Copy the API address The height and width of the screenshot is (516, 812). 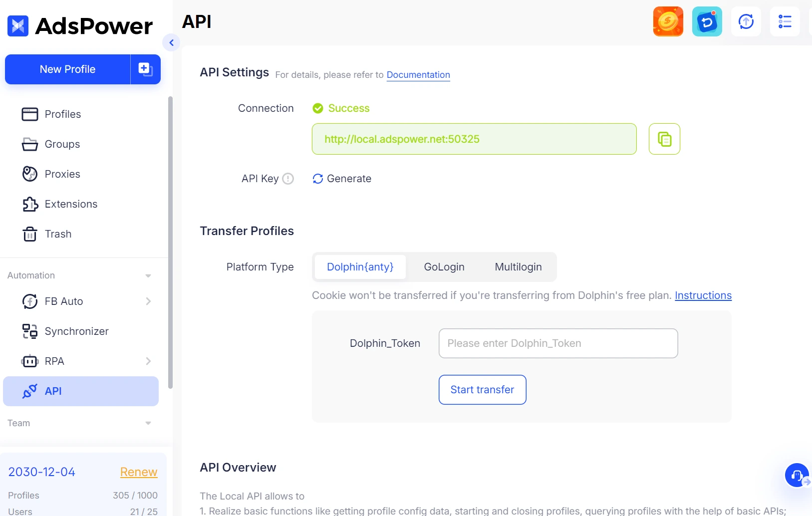click(664, 139)
